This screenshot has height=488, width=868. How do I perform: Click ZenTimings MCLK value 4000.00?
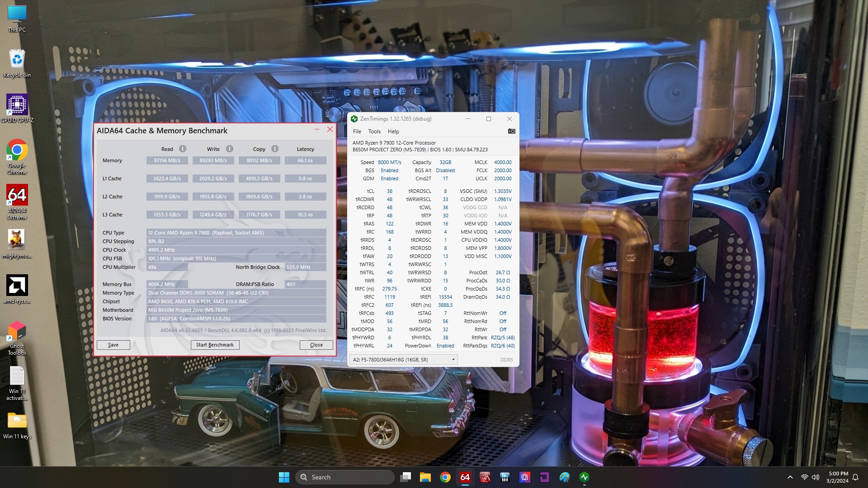(x=503, y=162)
